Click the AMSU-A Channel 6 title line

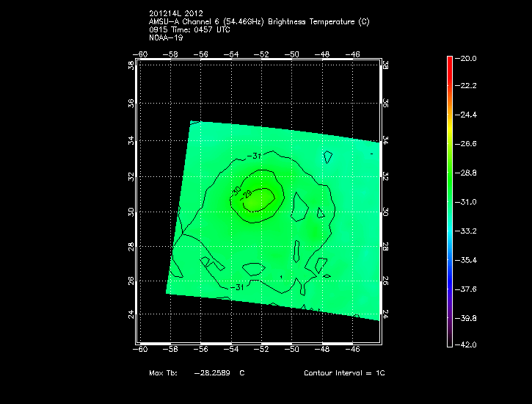coord(258,21)
